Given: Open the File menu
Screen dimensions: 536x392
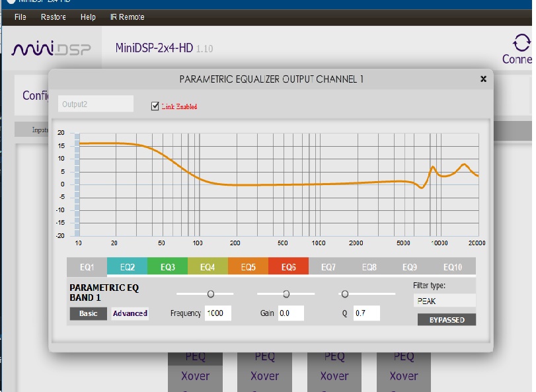Looking at the screenshot, I should pos(20,17).
